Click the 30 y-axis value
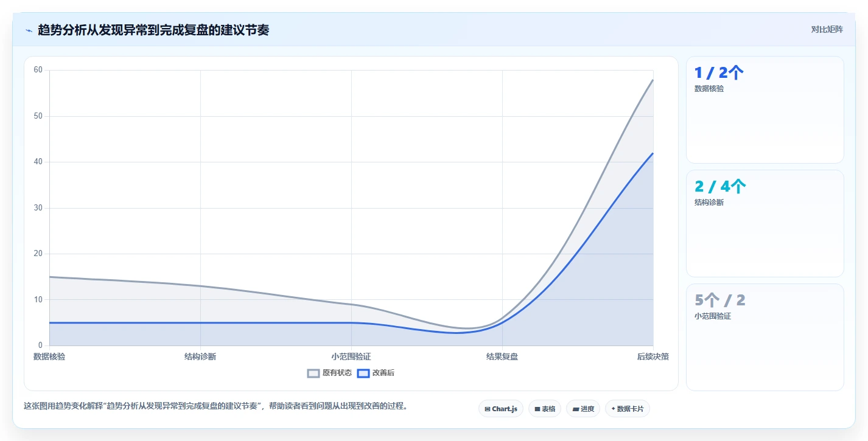The width and height of the screenshot is (868, 441). point(38,208)
